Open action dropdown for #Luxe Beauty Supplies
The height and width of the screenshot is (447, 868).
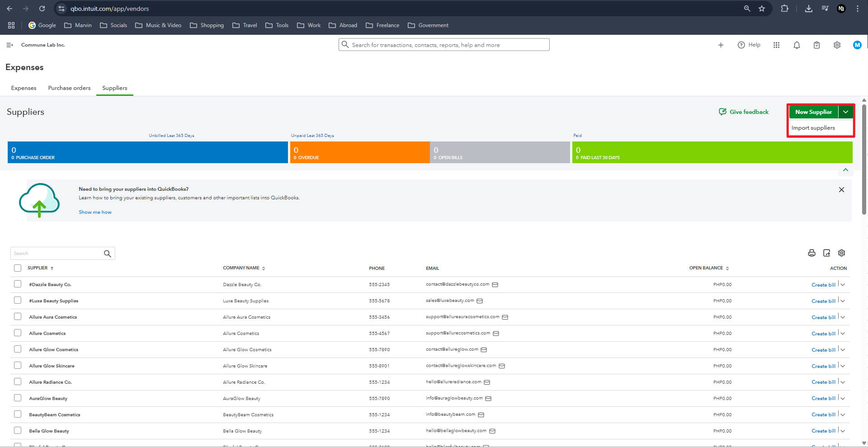(x=843, y=301)
